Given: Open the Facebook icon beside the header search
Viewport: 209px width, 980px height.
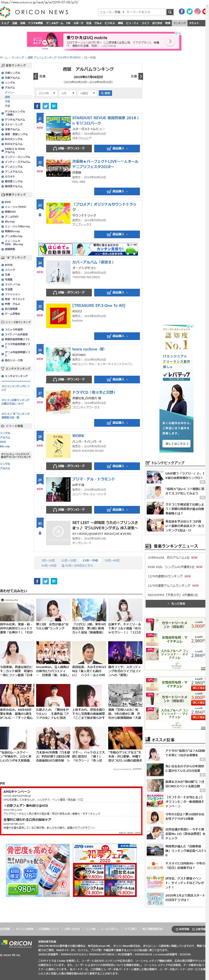Looking at the screenshot, I should tap(182, 12).
